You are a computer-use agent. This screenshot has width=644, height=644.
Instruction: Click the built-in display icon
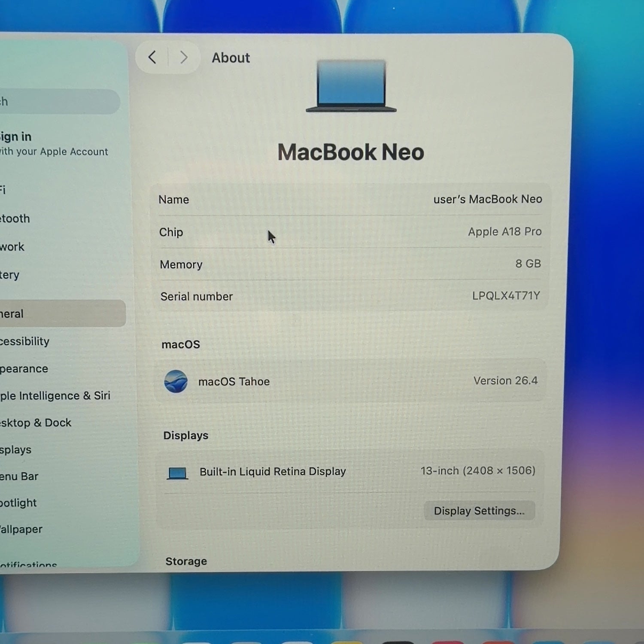177,473
